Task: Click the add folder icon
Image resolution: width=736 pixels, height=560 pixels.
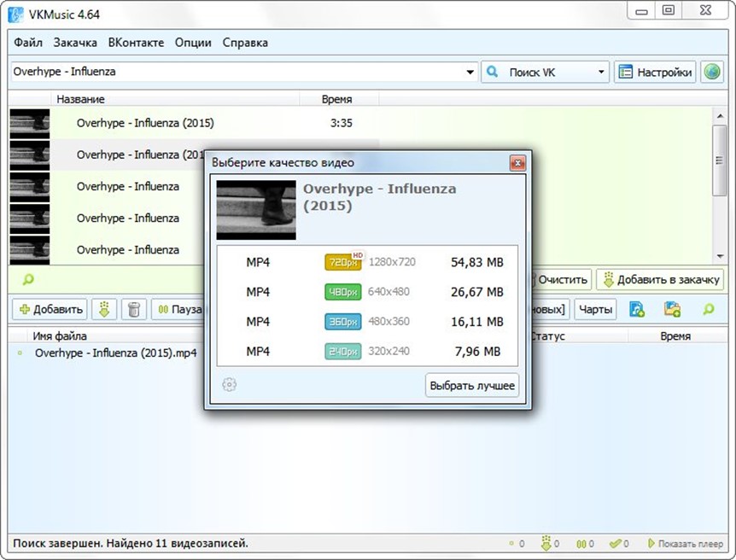Action: click(x=672, y=309)
